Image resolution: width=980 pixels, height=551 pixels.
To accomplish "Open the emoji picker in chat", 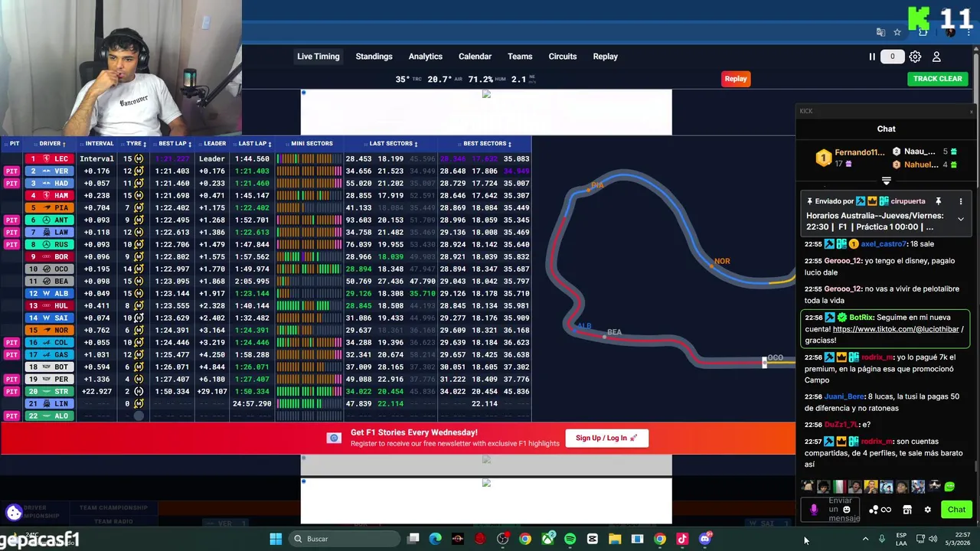I will (846, 510).
